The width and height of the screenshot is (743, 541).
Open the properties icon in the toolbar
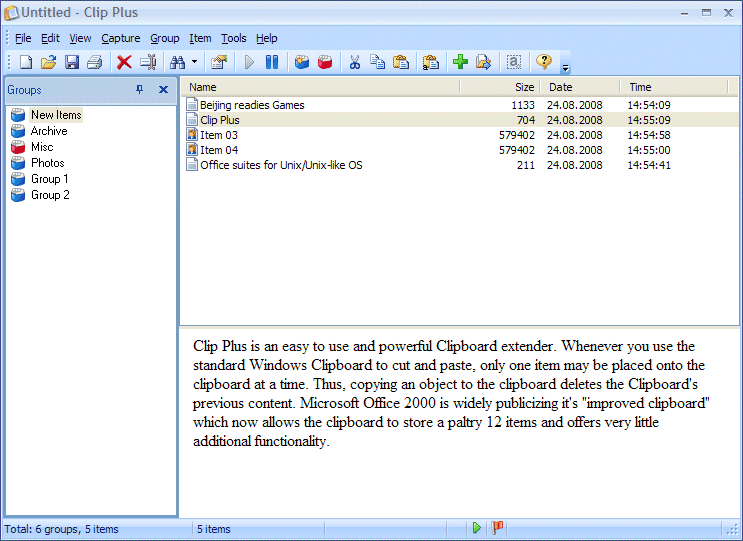point(219,62)
